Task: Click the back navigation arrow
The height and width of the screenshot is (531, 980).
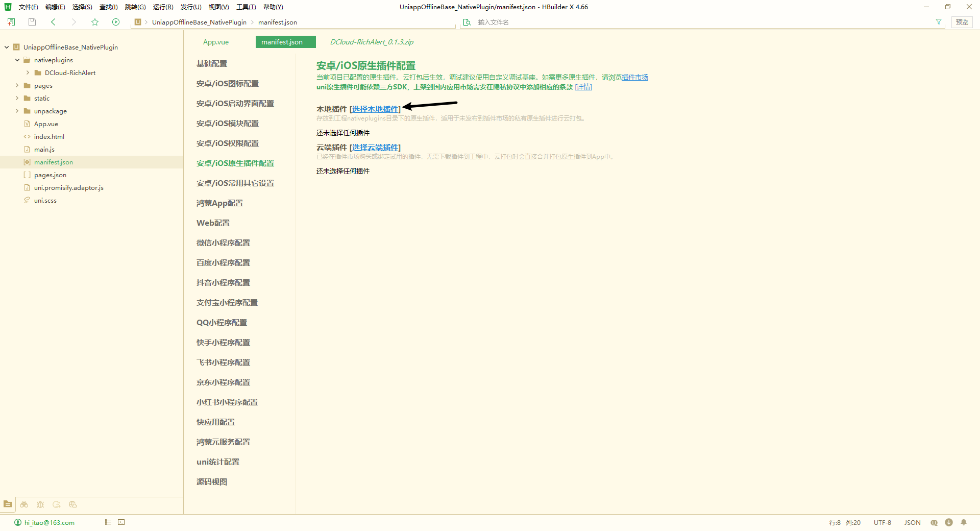Action: 53,22
